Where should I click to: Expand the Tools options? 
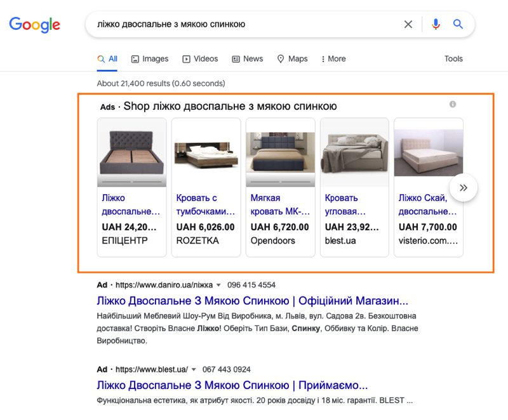pos(453,58)
